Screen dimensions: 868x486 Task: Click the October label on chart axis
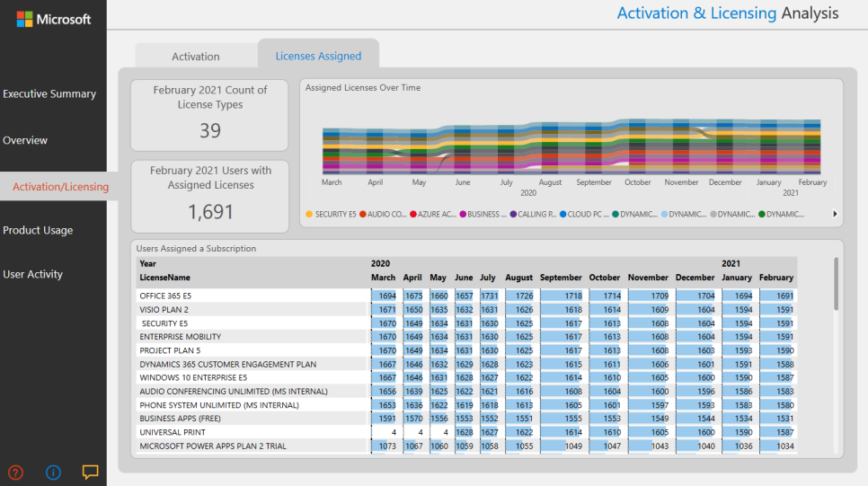click(638, 182)
